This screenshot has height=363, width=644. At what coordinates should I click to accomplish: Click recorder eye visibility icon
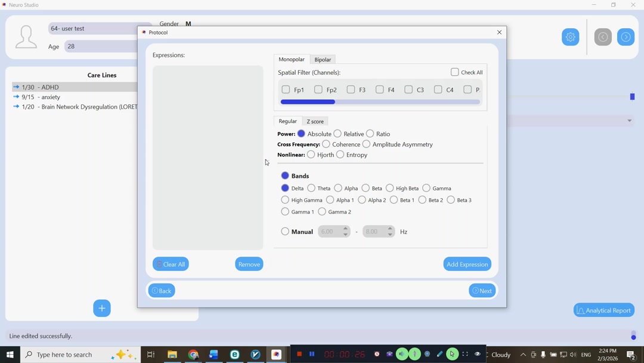point(477,354)
